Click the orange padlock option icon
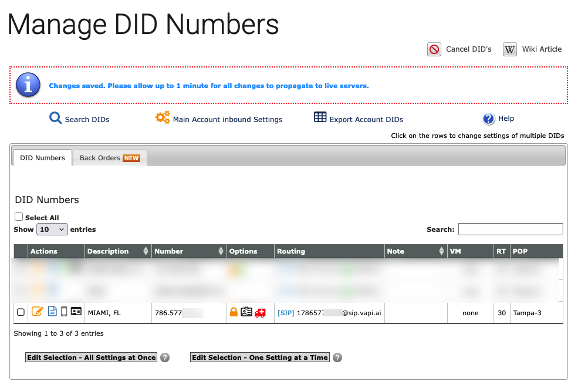Screen dimensions: 588x388 234,312
